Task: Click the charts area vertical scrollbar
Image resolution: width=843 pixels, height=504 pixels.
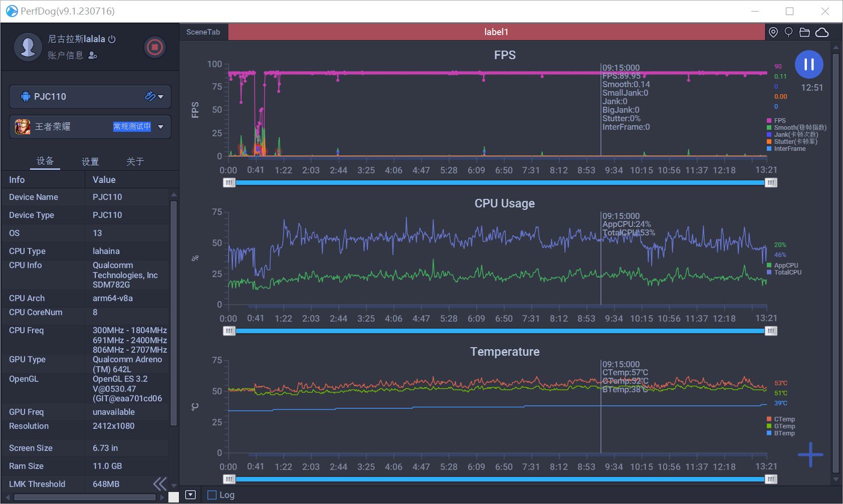Action: (835, 263)
